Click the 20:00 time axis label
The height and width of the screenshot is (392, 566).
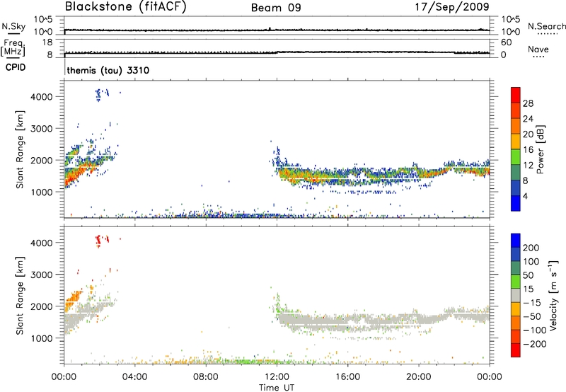(x=419, y=377)
